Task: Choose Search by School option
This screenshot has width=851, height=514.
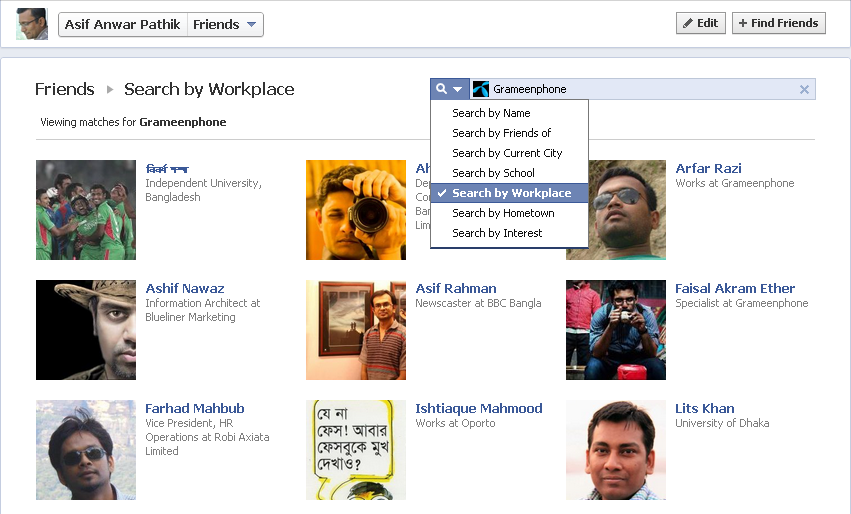Action: coord(509,173)
